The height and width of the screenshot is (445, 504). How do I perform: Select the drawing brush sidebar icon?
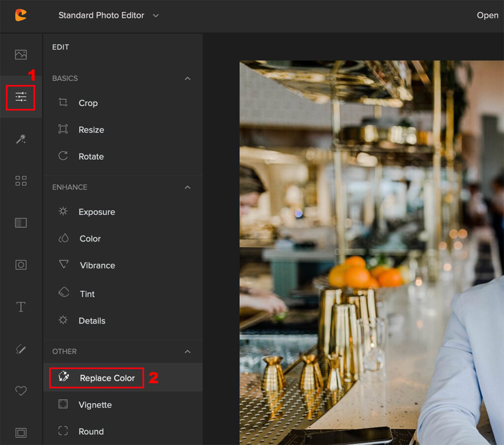pos(21,349)
